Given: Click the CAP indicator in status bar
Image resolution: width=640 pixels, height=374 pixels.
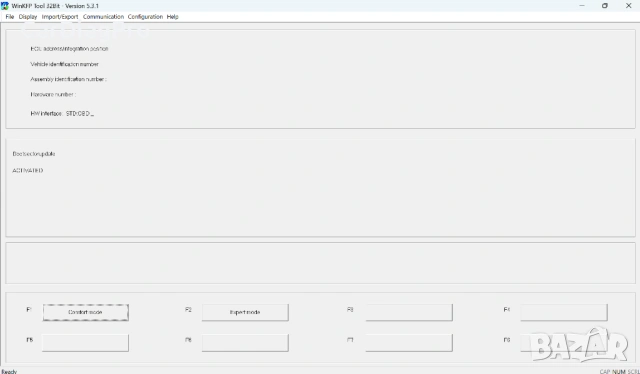Looking at the screenshot, I should click(604, 371).
